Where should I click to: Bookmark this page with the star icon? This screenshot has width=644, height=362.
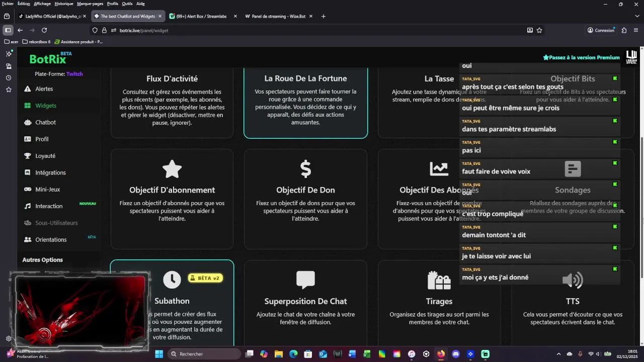click(x=539, y=30)
